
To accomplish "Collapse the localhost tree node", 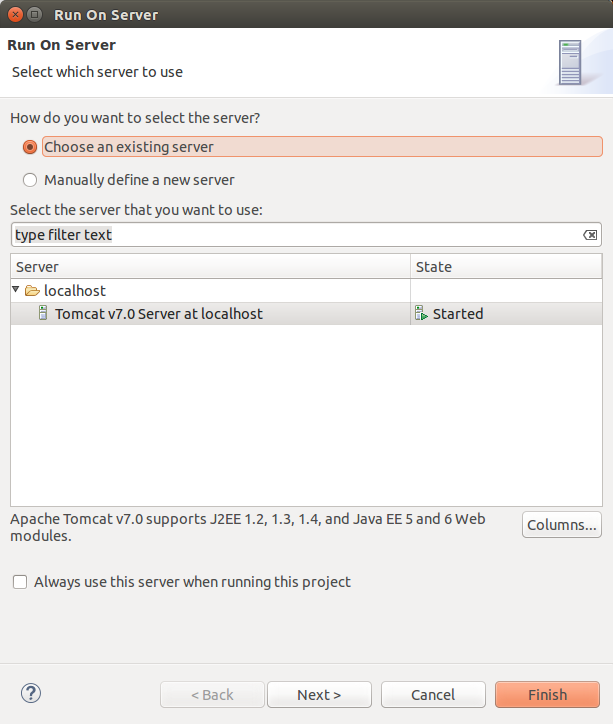I will click(x=16, y=290).
